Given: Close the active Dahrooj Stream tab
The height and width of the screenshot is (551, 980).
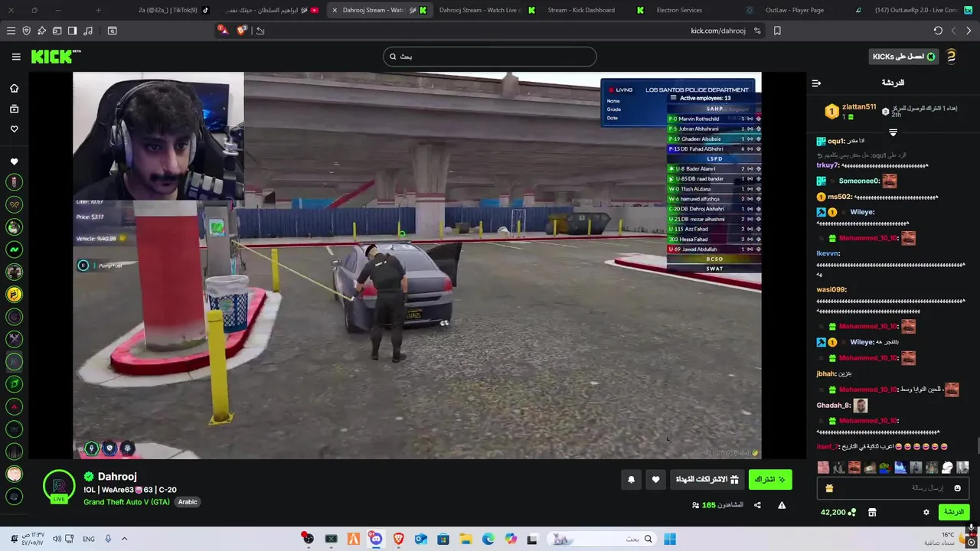Looking at the screenshot, I should tap(335, 10).
